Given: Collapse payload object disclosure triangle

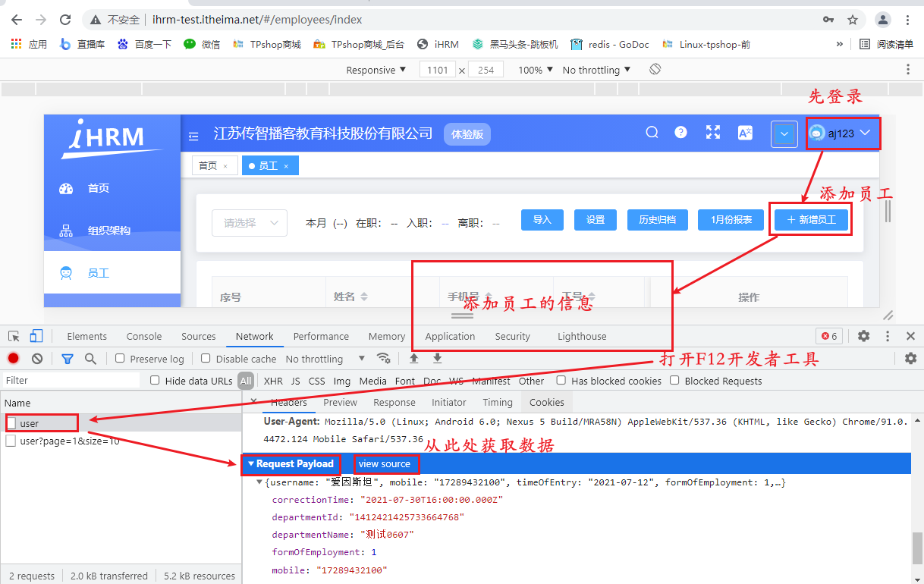Looking at the screenshot, I should (x=260, y=482).
